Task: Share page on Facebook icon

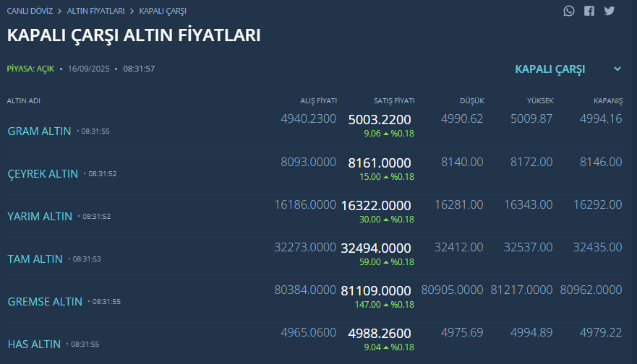Action: (x=589, y=11)
